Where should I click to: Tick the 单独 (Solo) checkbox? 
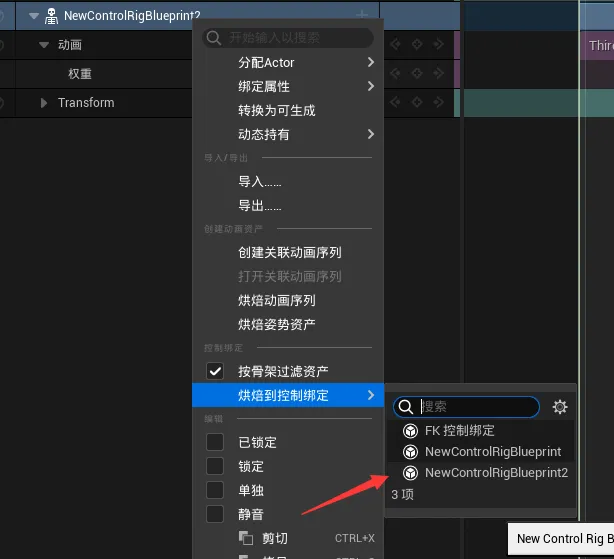[x=215, y=490]
